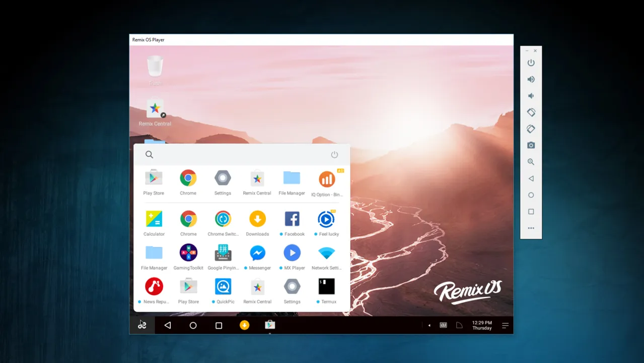Expand the hidden tray icons arrow
Image resolution: width=644 pixels, height=363 pixels.
tap(429, 326)
